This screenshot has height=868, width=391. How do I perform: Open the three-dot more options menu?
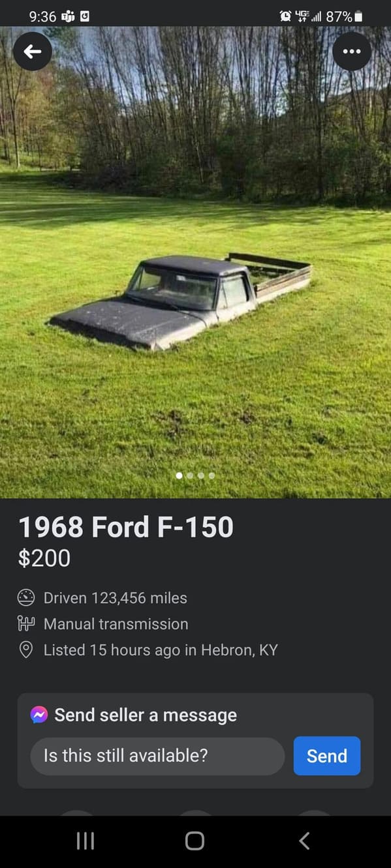click(352, 51)
